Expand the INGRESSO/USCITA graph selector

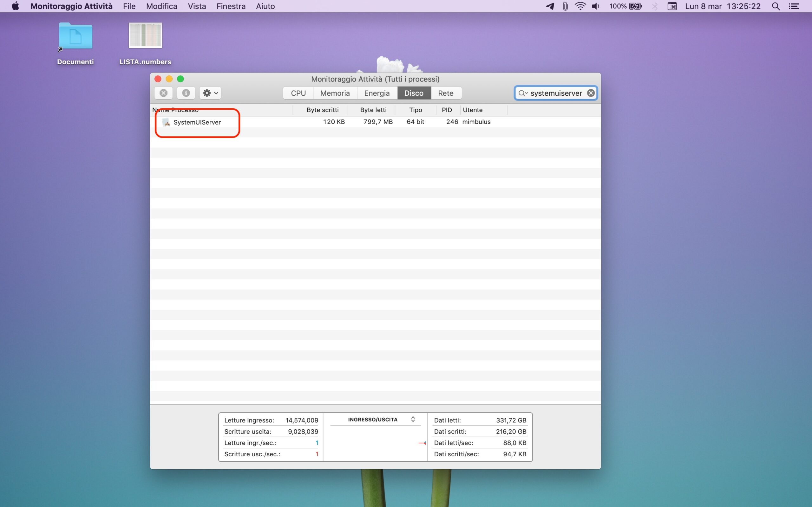413,420
